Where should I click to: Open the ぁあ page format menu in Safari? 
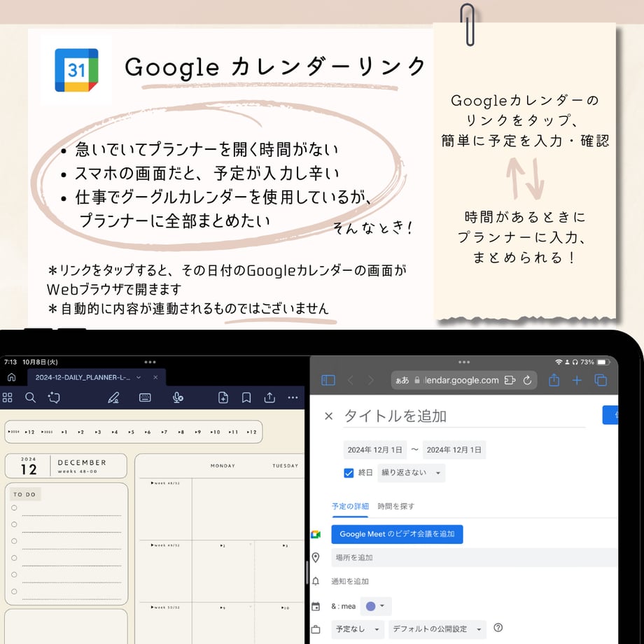point(402,380)
